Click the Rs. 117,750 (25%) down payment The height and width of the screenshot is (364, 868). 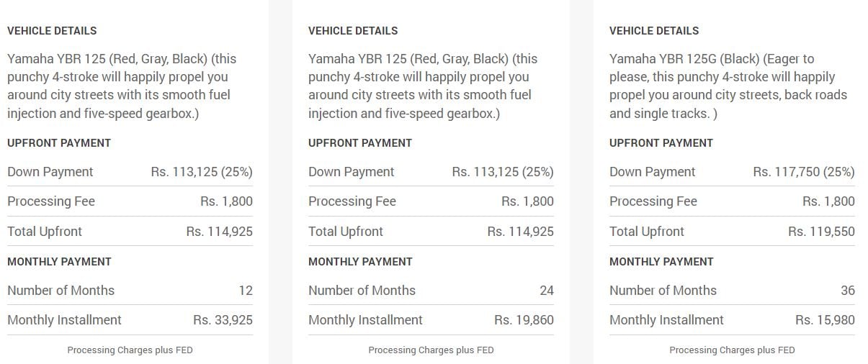coord(803,172)
